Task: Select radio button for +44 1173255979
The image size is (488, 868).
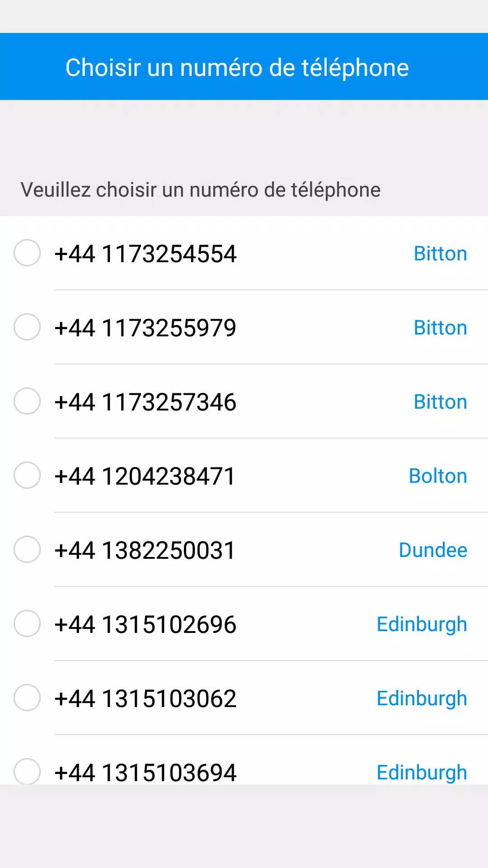Action: tap(27, 327)
